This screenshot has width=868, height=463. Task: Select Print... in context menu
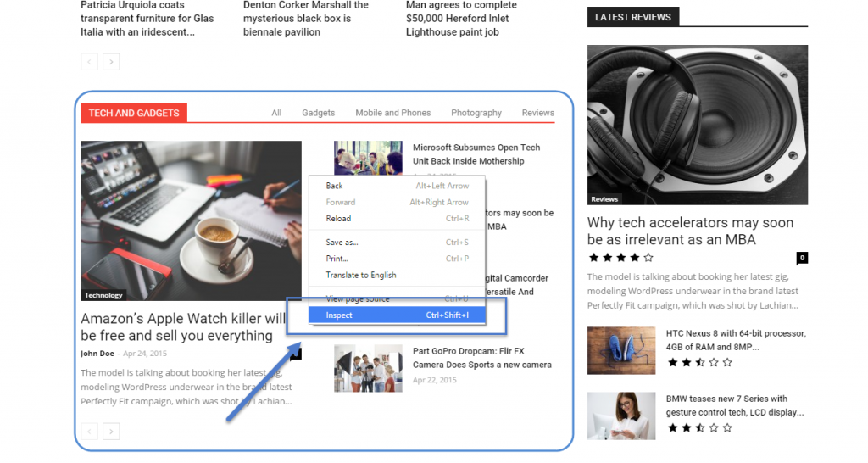[397, 259]
